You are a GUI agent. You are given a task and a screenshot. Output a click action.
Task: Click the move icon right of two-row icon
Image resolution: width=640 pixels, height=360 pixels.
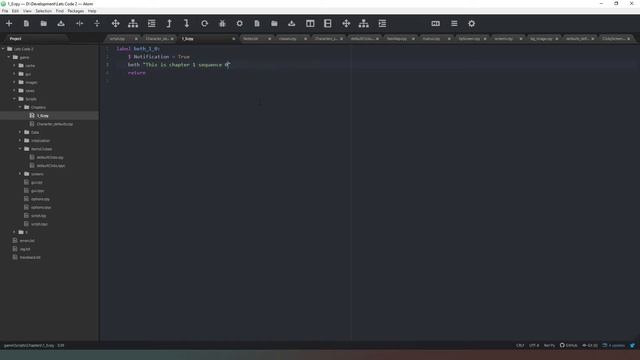[346, 24]
